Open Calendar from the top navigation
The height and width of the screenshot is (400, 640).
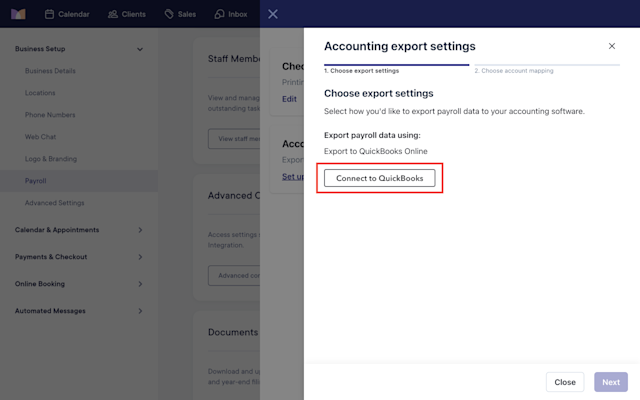(x=67, y=14)
